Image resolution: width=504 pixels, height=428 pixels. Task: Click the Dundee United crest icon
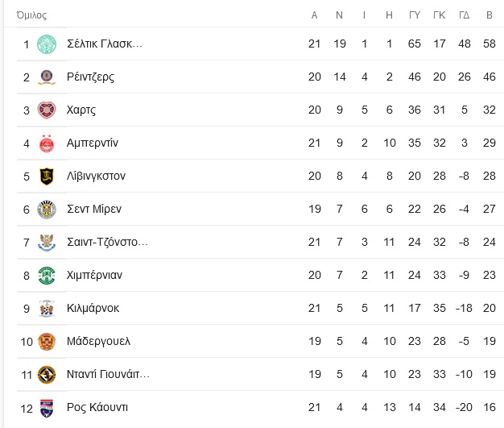[47, 375]
